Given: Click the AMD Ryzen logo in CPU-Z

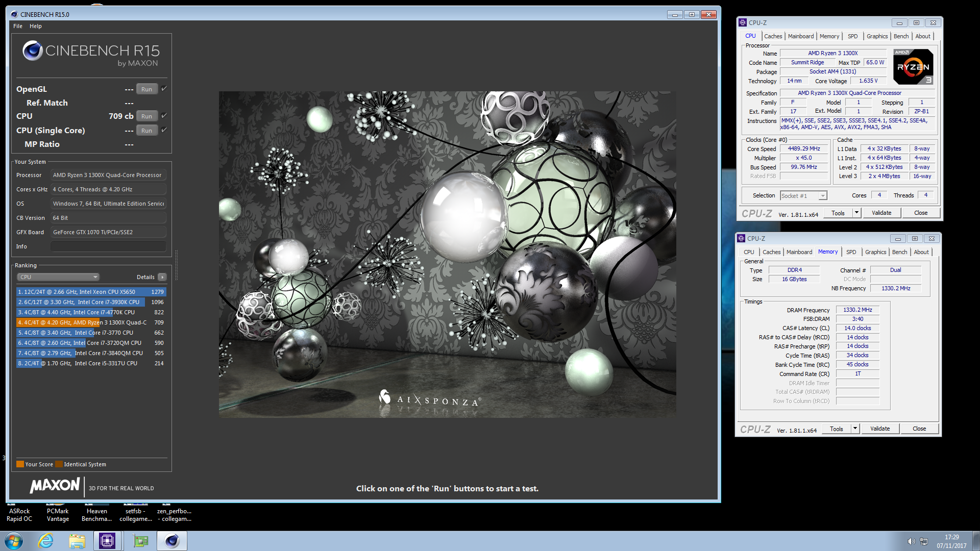Looking at the screenshot, I should [x=913, y=67].
